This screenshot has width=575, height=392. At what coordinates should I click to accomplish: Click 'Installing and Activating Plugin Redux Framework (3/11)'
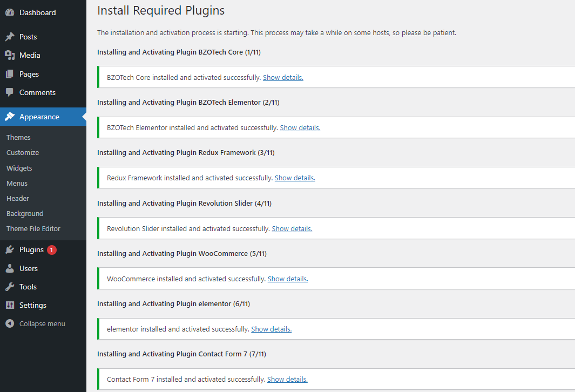coord(186,153)
